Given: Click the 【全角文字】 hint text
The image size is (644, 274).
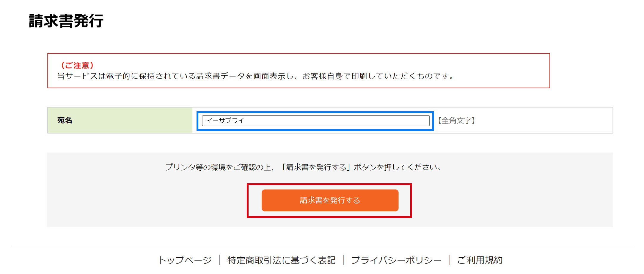Looking at the screenshot, I should [456, 121].
